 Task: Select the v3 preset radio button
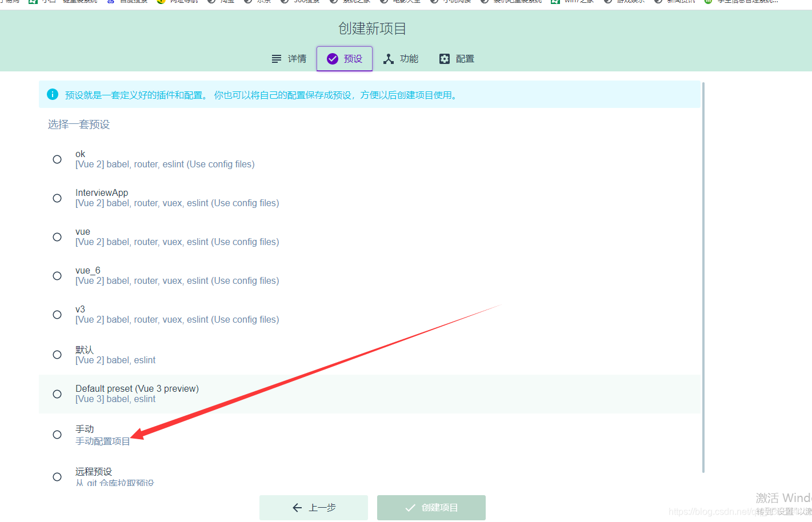pyautogui.click(x=57, y=315)
